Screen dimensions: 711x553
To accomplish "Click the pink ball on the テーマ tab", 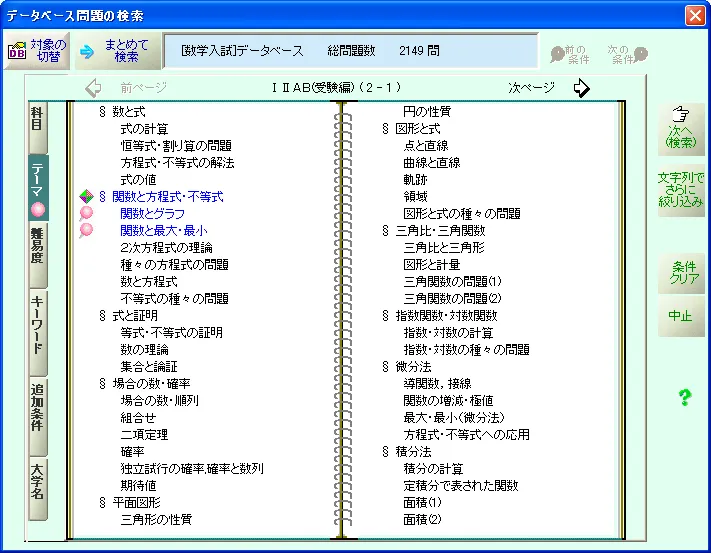I will coord(38,209).
